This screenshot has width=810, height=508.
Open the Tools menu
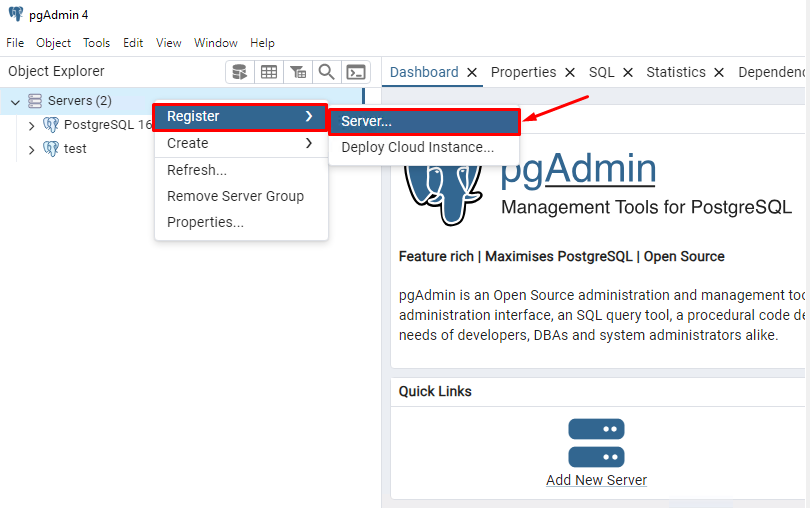tap(97, 43)
